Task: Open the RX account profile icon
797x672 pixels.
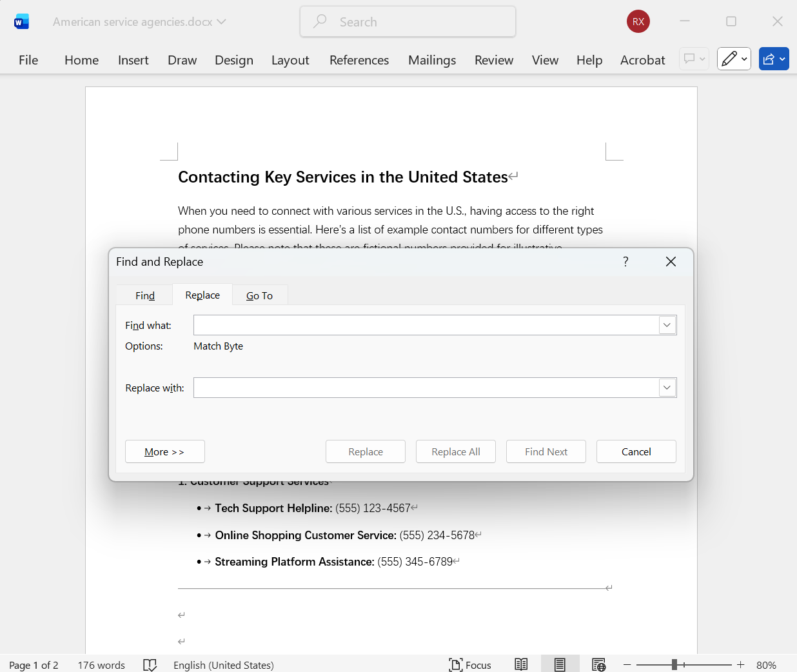Action: click(x=638, y=21)
